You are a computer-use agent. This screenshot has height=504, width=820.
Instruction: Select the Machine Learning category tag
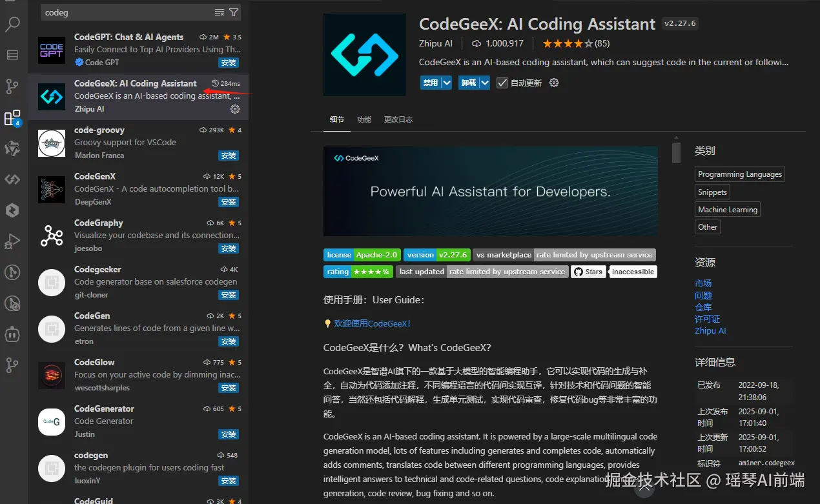(728, 209)
